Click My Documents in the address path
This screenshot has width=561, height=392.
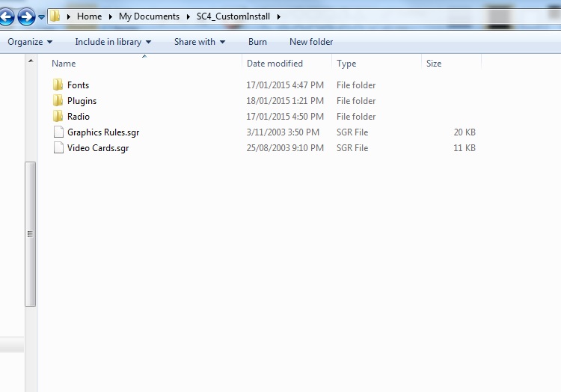coord(149,16)
